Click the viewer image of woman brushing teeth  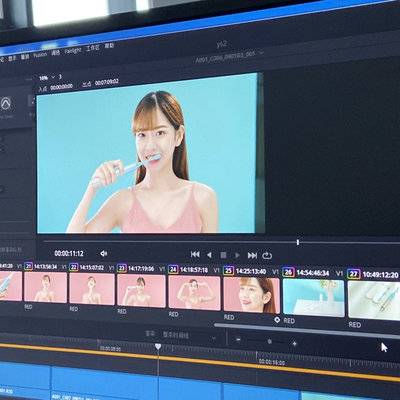click(147, 153)
